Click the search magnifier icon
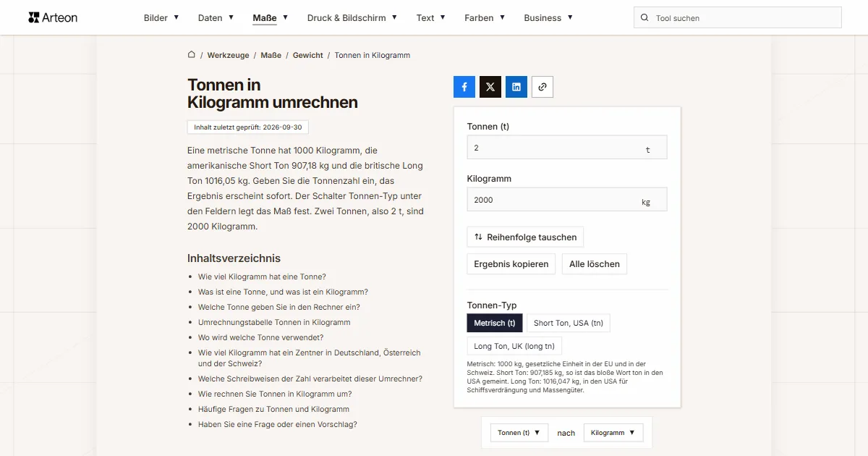The width and height of the screenshot is (868, 456). 644,18
